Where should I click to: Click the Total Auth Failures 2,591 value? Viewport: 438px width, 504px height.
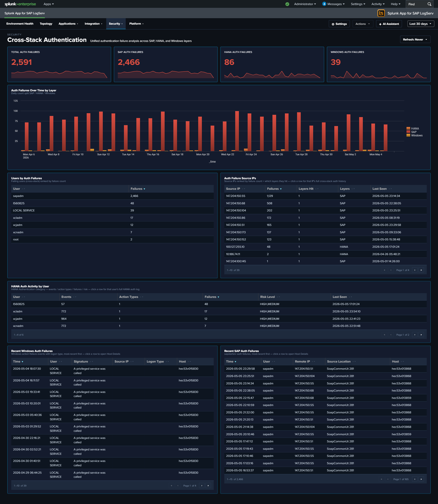pos(22,62)
